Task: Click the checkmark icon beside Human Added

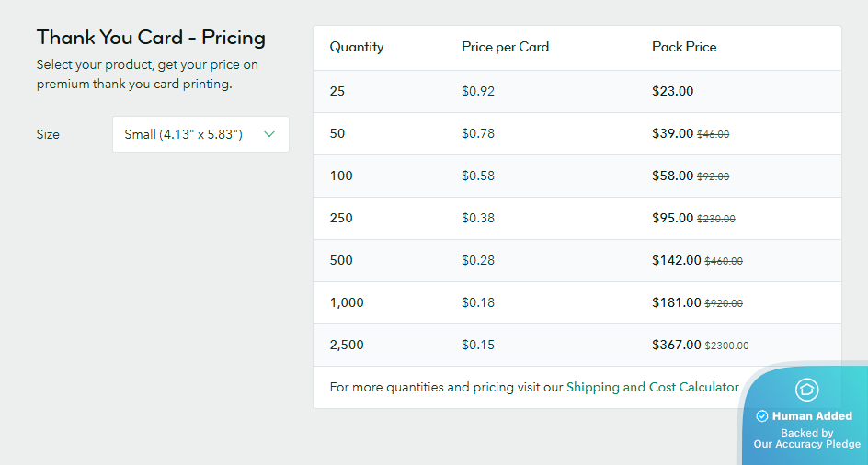Action: pyautogui.click(x=761, y=416)
